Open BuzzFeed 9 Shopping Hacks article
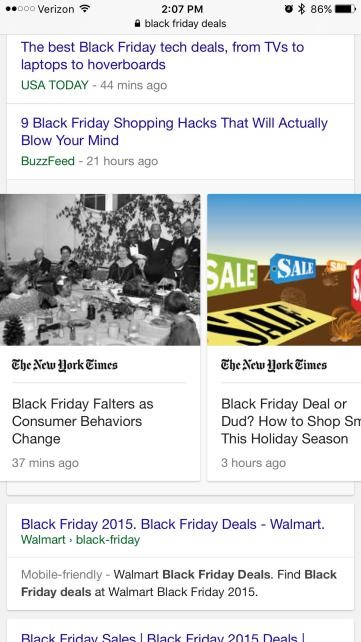The image size is (361, 642). [174, 131]
